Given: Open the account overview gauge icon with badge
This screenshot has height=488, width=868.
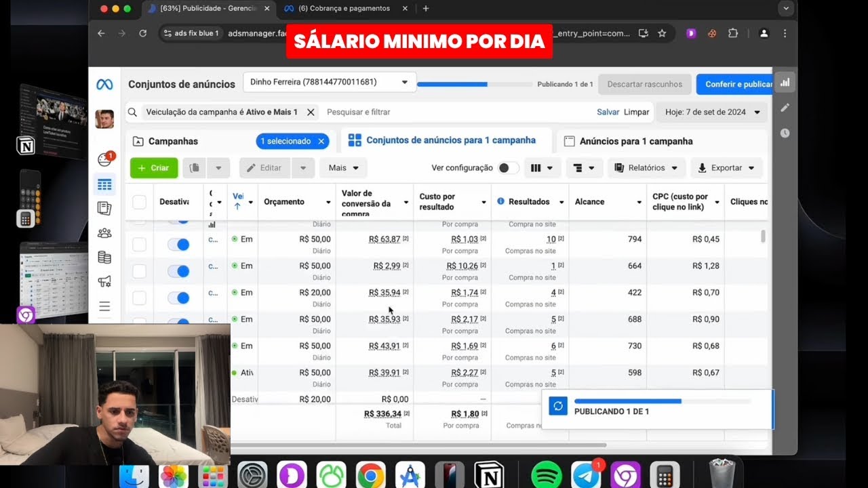Looking at the screenshot, I should click(104, 159).
